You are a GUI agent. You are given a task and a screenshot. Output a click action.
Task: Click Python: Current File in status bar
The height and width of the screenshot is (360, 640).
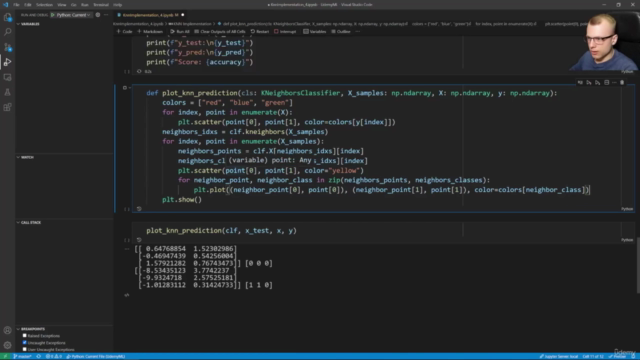(96, 356)
